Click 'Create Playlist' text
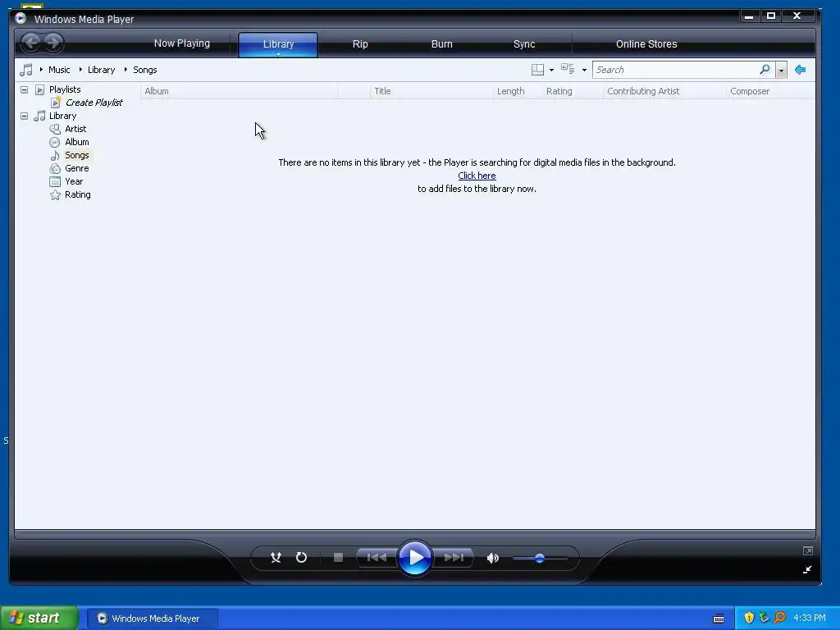Screen dimensions: 840x630 (94, 103)
